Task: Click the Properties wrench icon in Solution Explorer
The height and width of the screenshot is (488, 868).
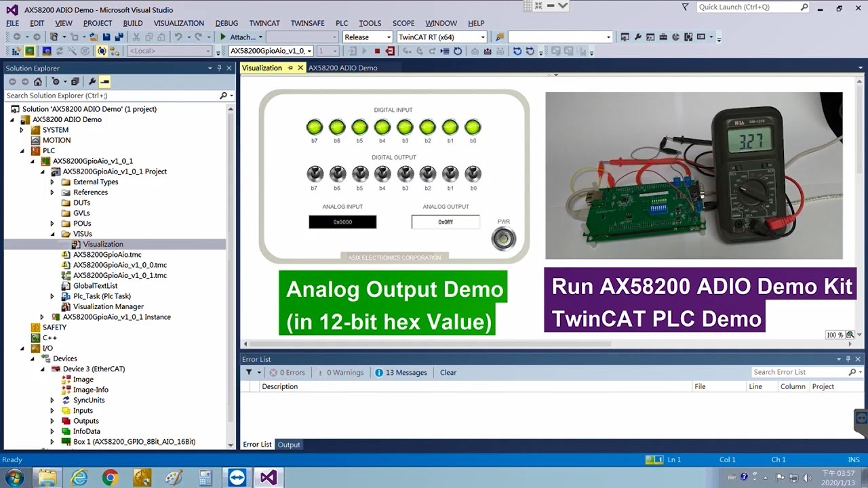Action: (92, 81)
